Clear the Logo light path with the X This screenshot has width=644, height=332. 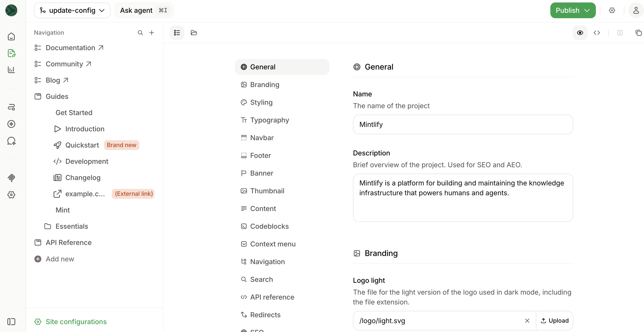527,321
